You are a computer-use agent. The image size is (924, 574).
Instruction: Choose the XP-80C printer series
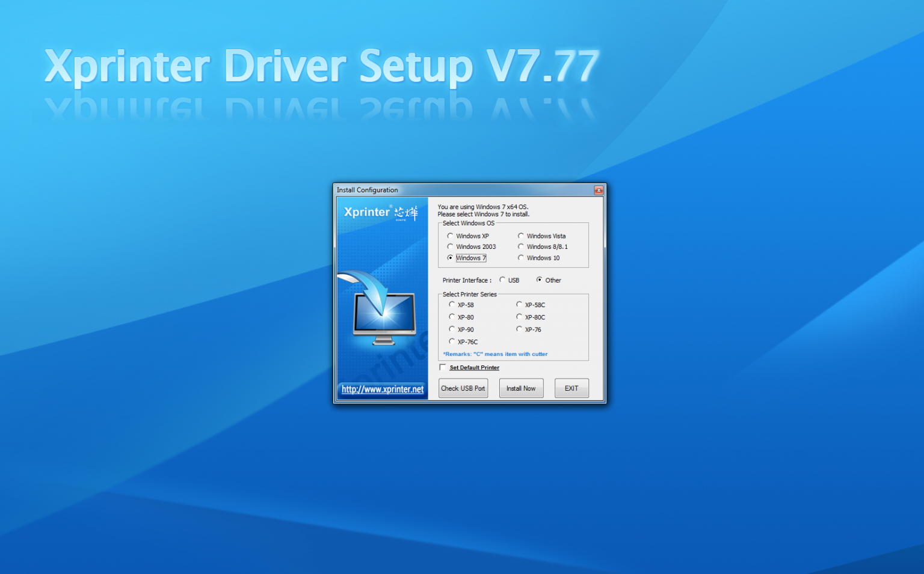[x=519, y=317]
